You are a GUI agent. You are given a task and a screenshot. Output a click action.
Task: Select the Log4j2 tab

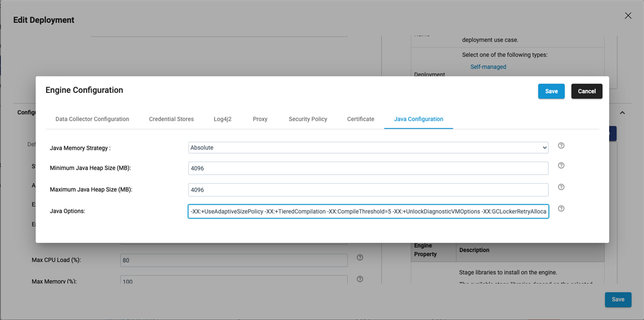click(223, 119)
